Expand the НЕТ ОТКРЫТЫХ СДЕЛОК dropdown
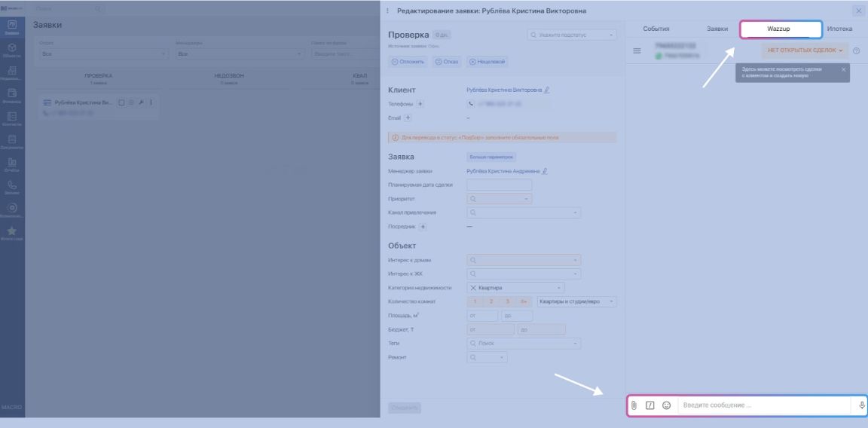Screen dimensions: 868x428 pyautogui.click(x=804, y=50)
